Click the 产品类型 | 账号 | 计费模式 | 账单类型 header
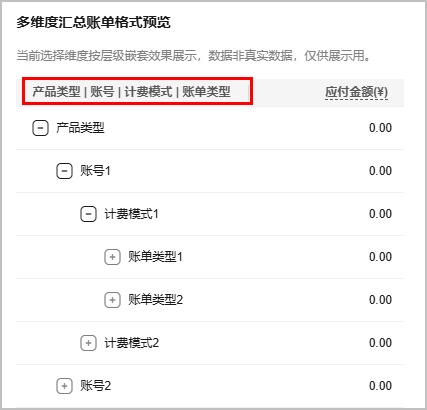The height and width of the screenshot is (410, 427). [131, 92]
